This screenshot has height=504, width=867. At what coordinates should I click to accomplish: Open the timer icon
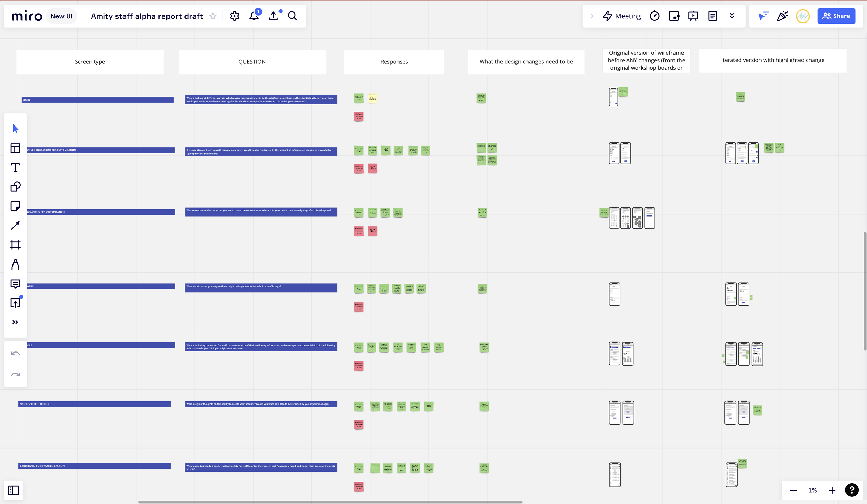point(654,16)
